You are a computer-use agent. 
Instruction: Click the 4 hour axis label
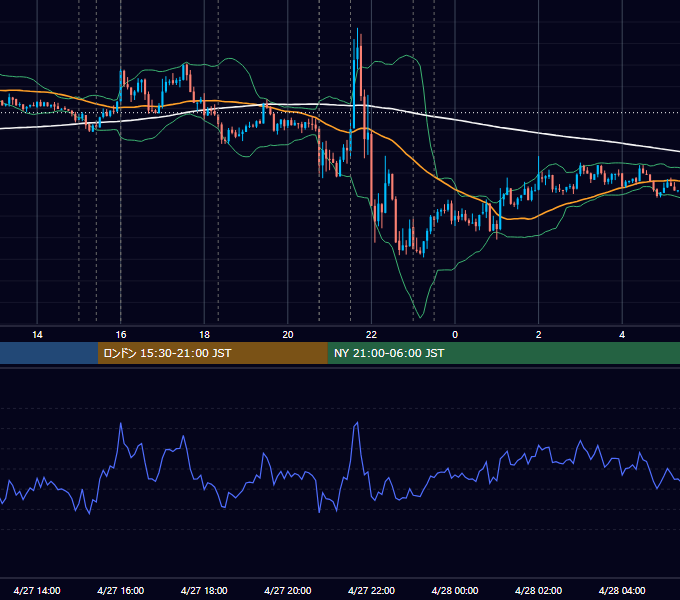pos(622,335)
